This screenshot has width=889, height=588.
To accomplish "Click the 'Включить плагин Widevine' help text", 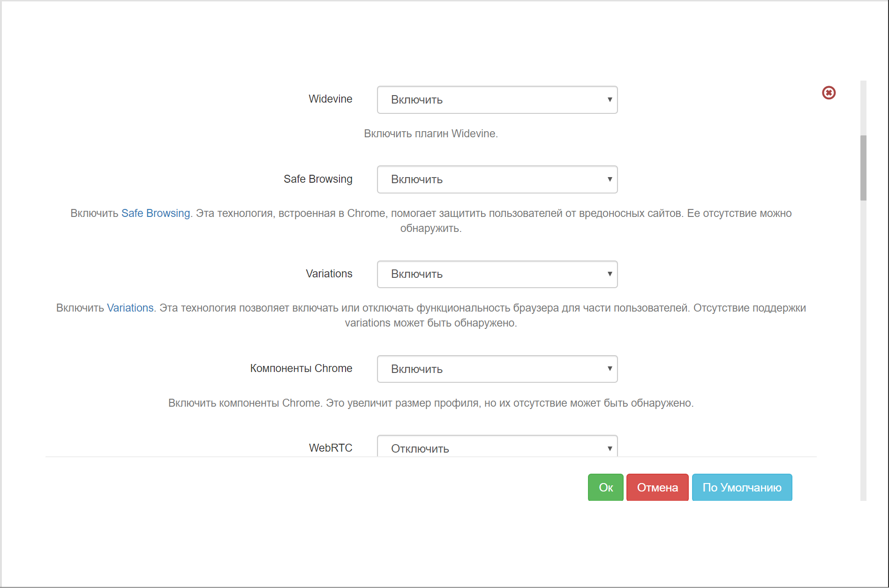I will tap(430, 134).
